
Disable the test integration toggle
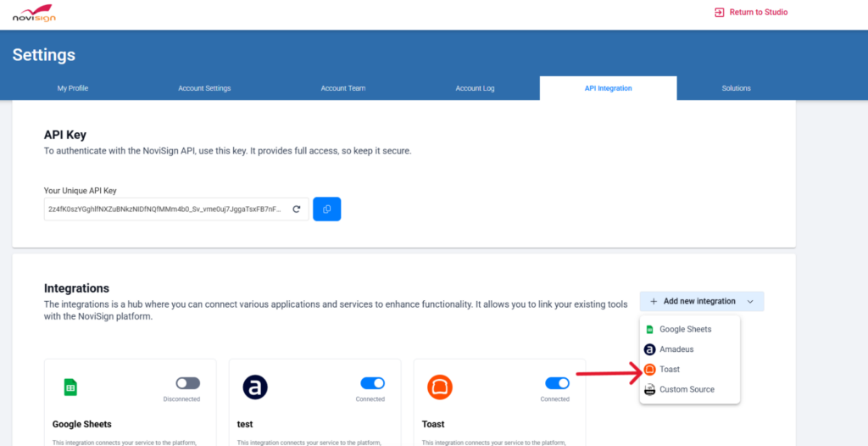373,383
